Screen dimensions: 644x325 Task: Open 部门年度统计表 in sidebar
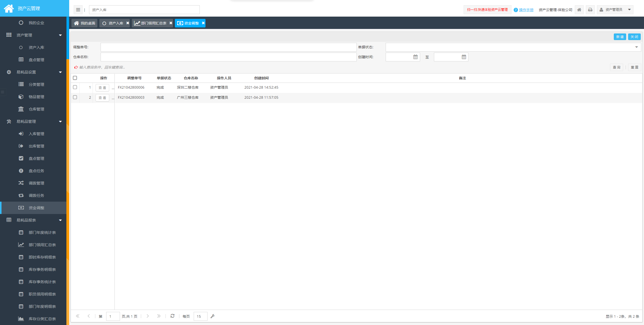[x=33, y=233]
